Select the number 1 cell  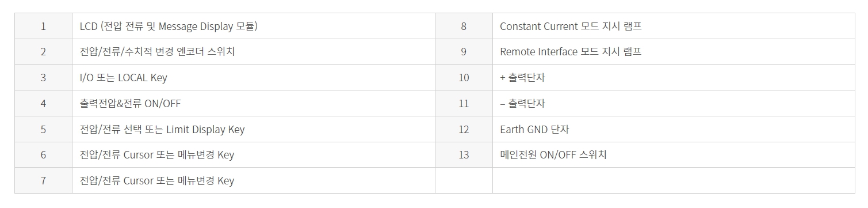[43, 26]
